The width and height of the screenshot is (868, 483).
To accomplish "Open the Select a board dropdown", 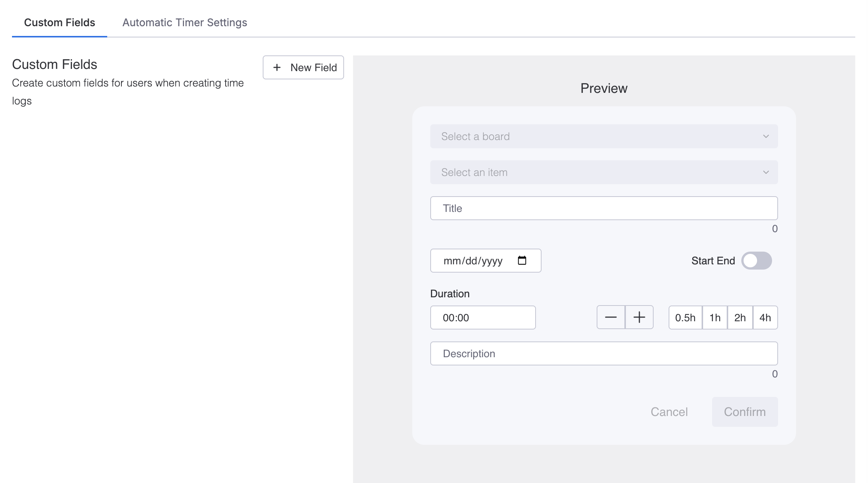I will [604, 136].
